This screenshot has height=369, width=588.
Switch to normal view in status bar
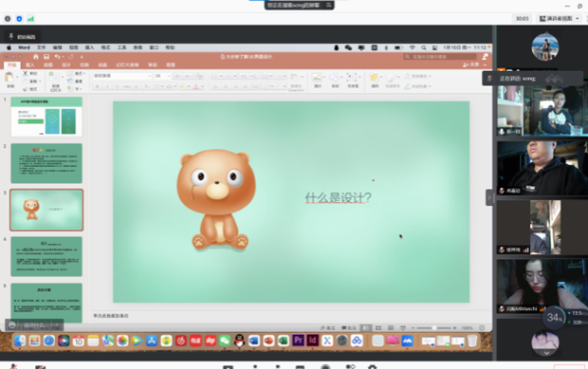point(366,328)
